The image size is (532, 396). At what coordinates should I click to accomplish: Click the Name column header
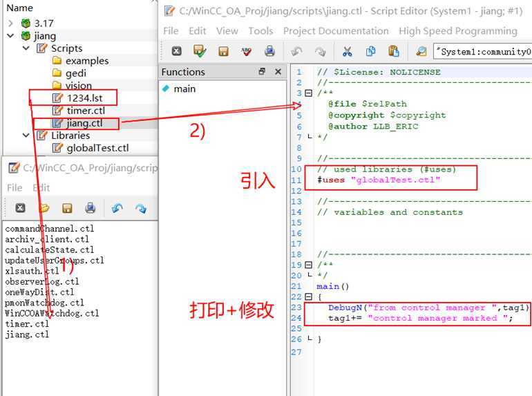[19, 8]
